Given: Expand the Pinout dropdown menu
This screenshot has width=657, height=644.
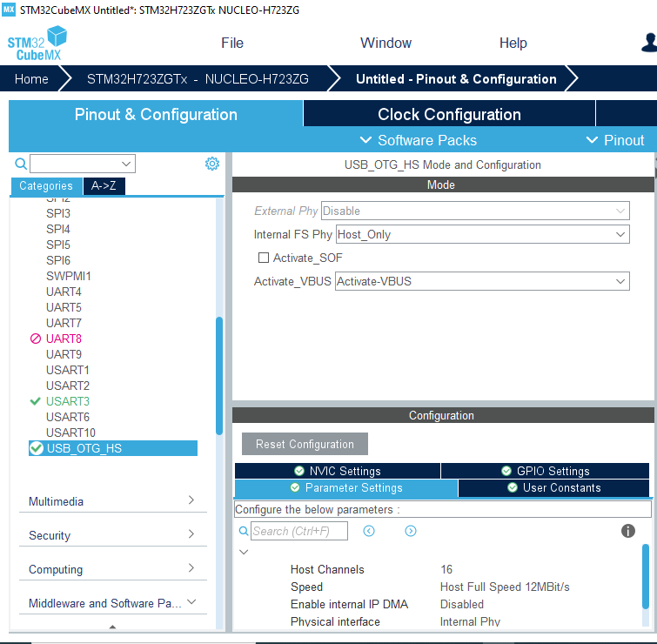Looking at the screenshot, I should tap(615, 140).
